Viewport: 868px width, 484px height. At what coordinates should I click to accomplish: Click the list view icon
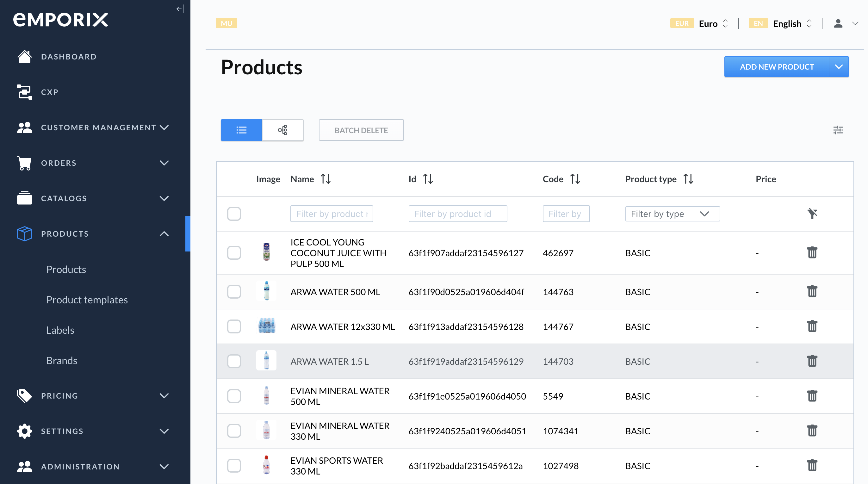(x=241, y=129)
